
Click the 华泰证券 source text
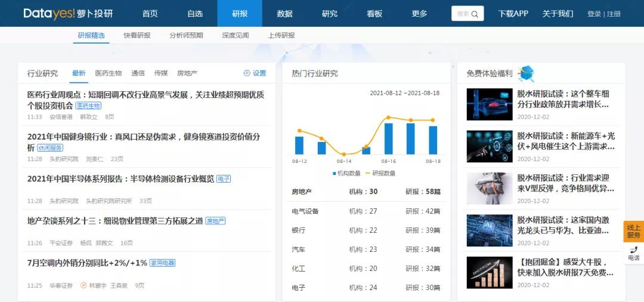[61, 285]
